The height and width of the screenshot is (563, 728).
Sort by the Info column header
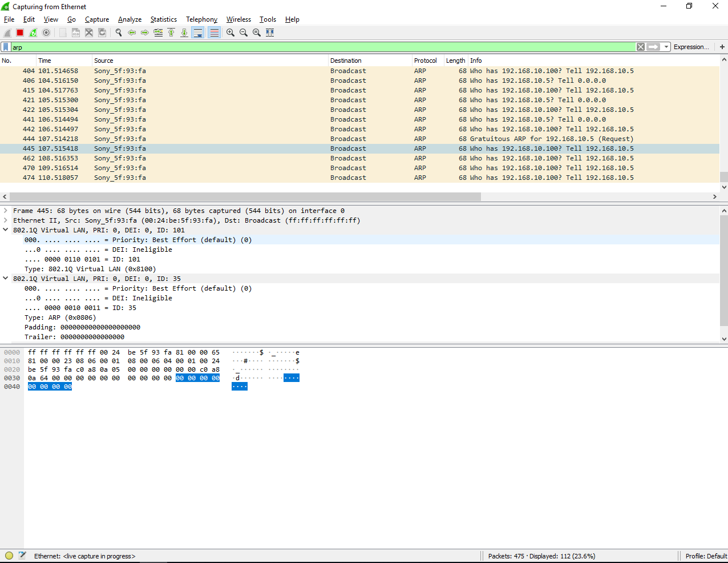tap(593, 61)
